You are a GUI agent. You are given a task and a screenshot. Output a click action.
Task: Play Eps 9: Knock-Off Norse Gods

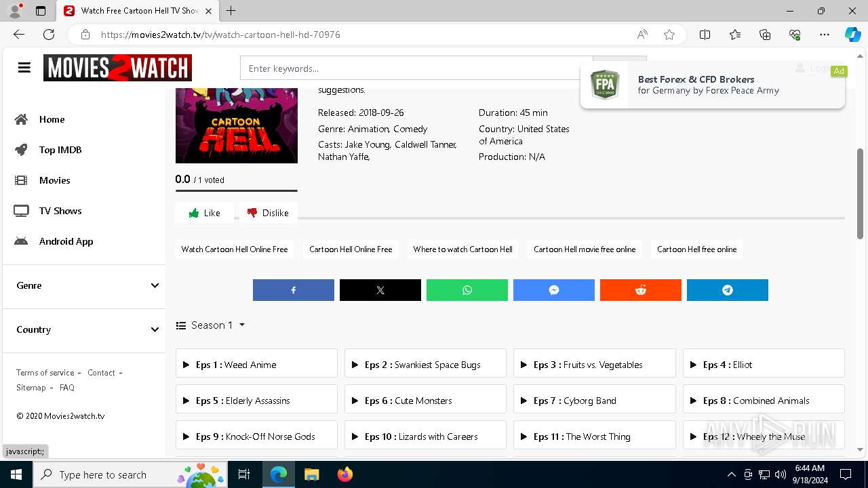coord(256,435)
